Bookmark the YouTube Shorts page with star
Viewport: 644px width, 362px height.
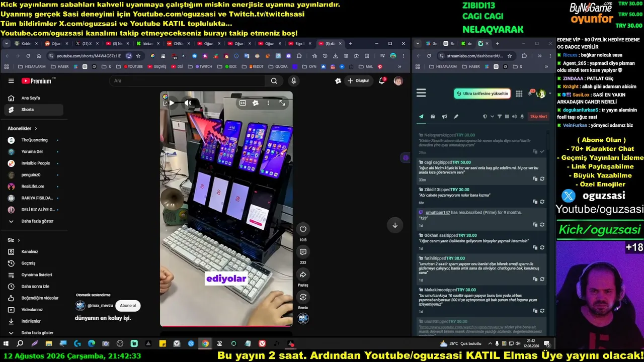click(138, 56)
